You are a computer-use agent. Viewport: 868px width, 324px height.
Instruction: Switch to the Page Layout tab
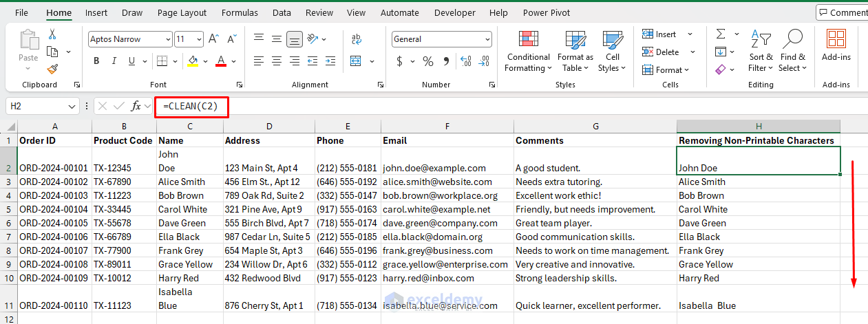click(182, 12)
